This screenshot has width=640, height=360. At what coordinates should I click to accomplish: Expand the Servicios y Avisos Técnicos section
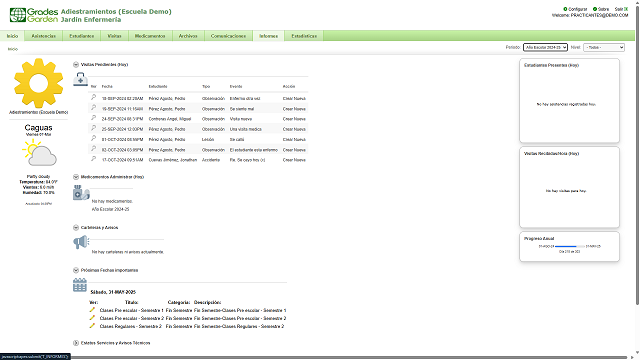click(x=76, y=343)
